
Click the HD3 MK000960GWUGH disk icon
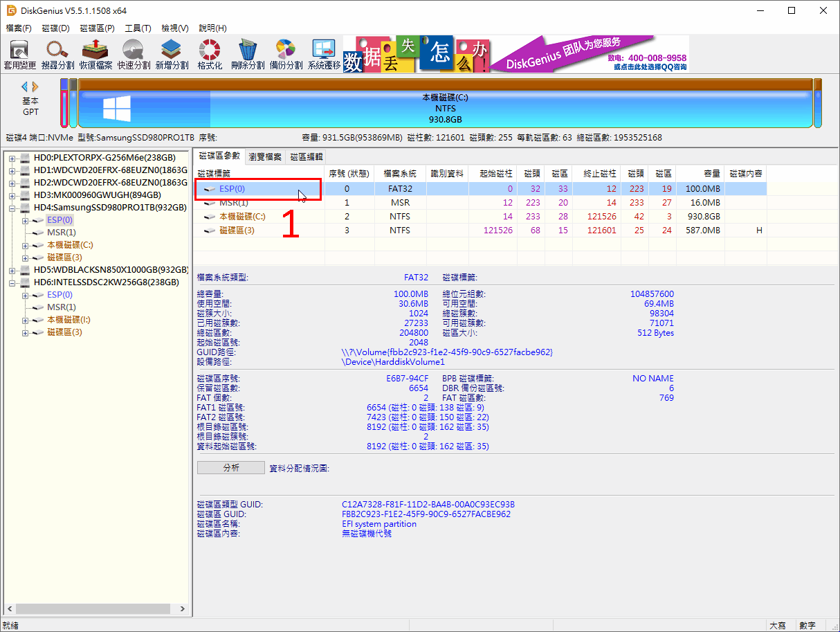[x=26, y=195]
